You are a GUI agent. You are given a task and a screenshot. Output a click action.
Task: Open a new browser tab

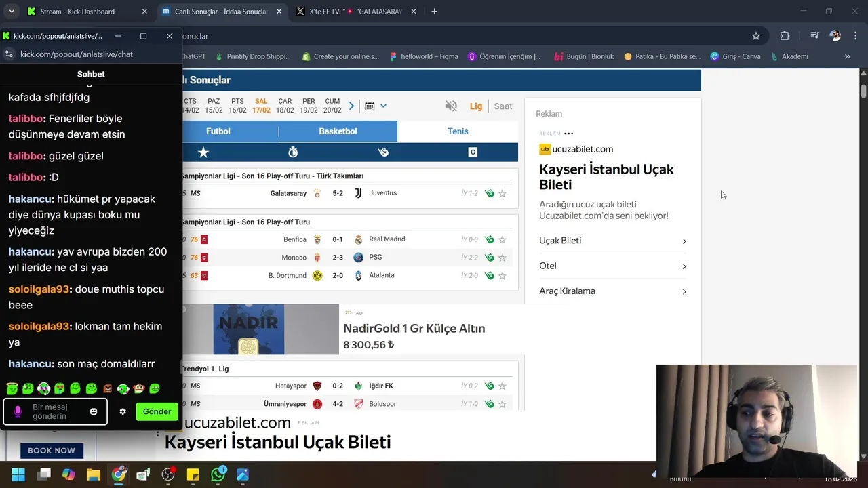pyautogui.click(x=434, y=12)
